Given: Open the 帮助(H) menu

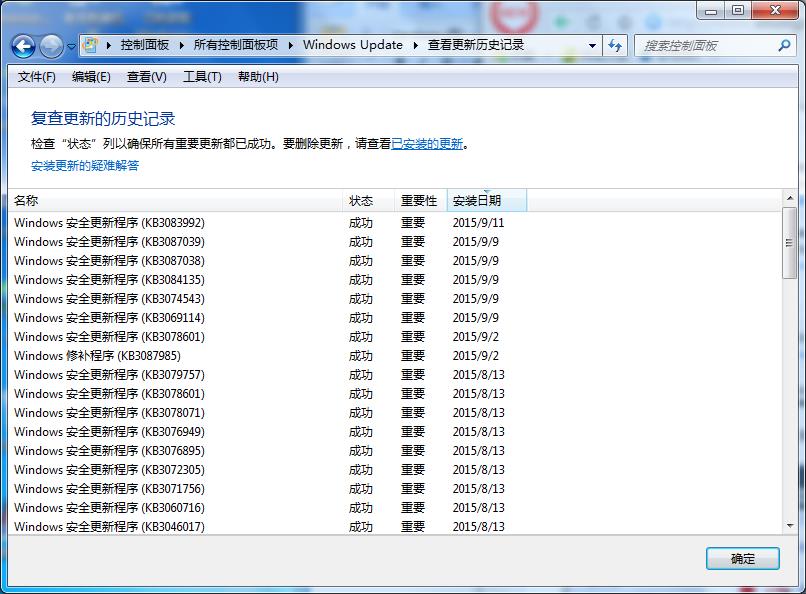Looking at the screenshot, I should coord(258,77).
